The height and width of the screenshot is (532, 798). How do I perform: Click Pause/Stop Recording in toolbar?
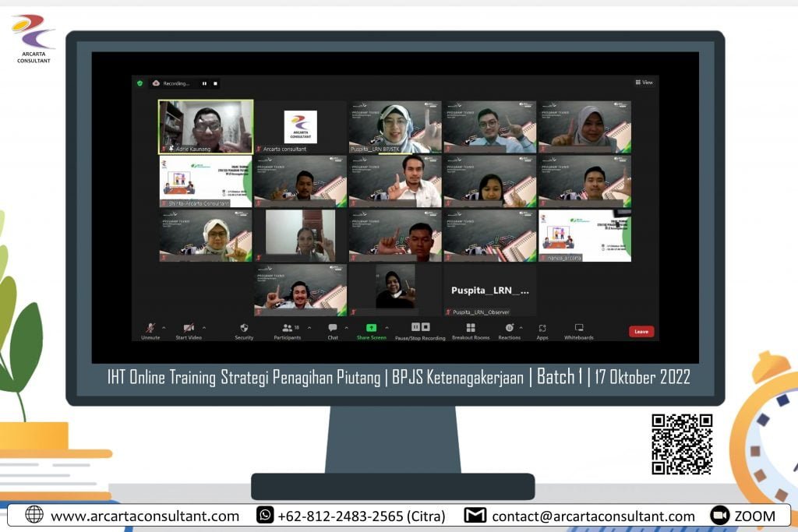(420, 328)
